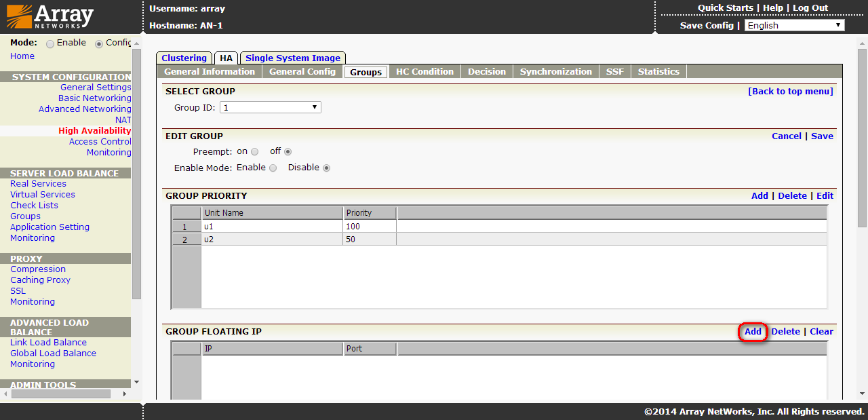
Task: Click Back to top menu link
Action: tap(790, 91)
